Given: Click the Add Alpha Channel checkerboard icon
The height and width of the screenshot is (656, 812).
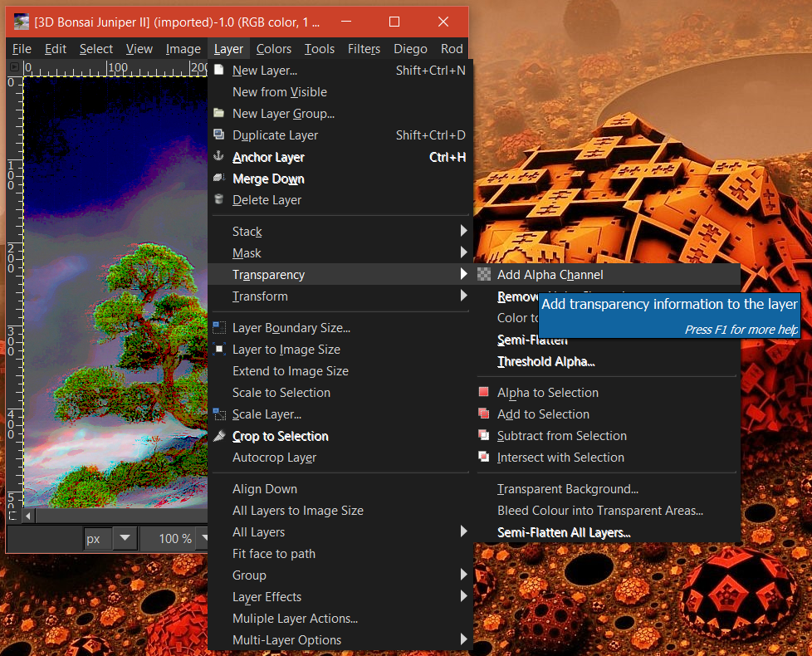Looking at the screenshot, I should click(484, 274).
